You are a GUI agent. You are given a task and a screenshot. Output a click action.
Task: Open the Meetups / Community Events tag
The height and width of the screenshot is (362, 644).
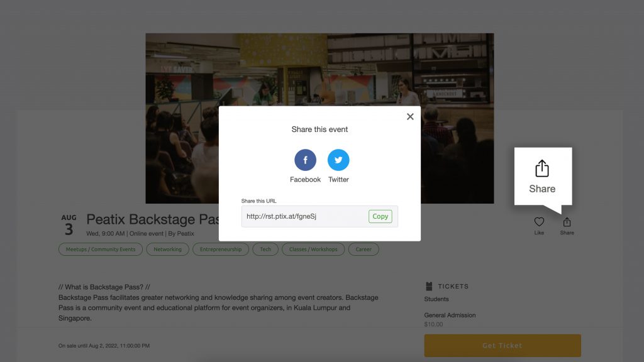[x=101, y=249]
